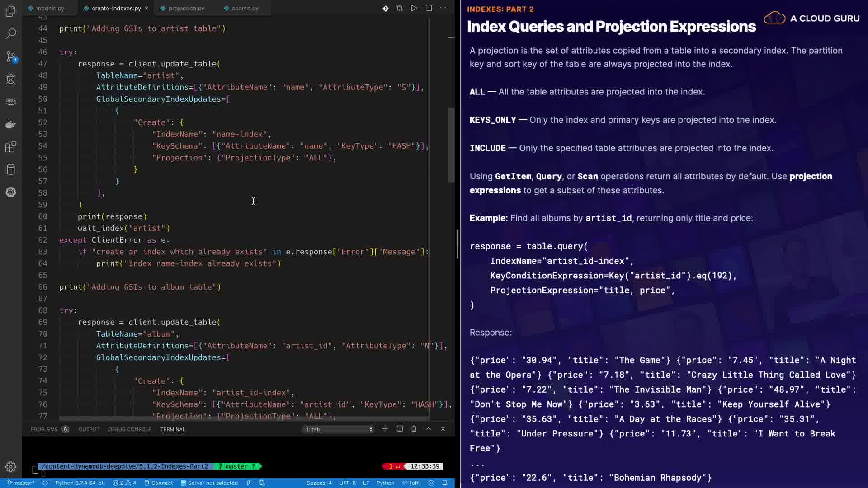
Task: Open the Run and Debug bug icon
Action: 11,79
